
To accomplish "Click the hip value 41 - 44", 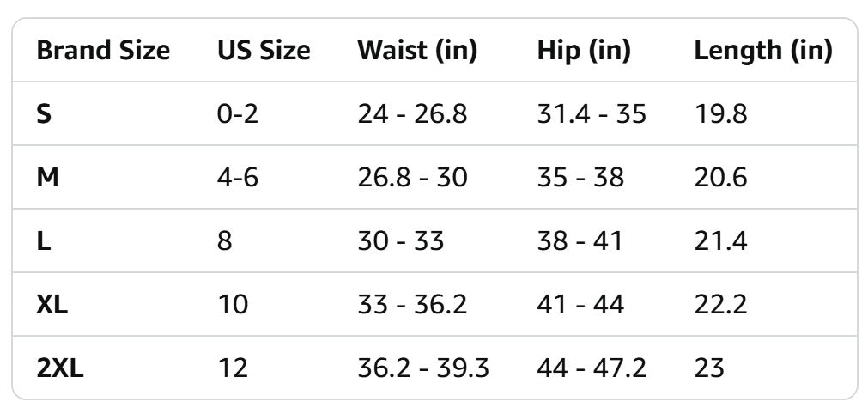I will [x=580, y=305].
